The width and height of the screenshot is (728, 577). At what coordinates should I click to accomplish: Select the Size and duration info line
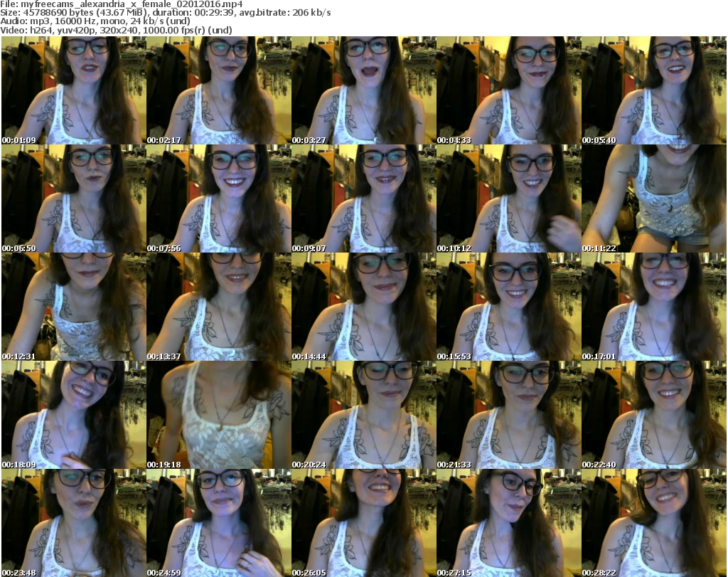165,13
